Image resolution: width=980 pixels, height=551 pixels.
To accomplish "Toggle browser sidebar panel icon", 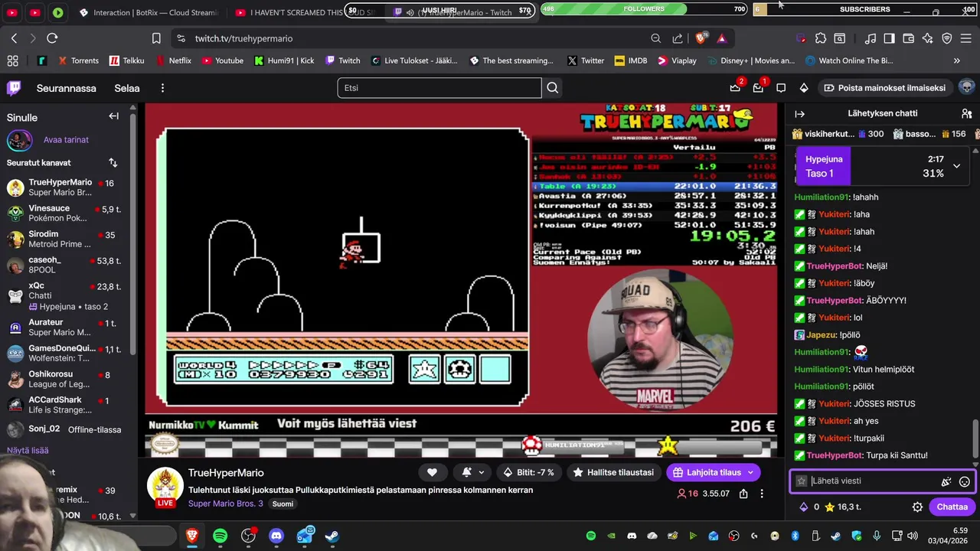I will pyautogui.click(x=889, y=38).
